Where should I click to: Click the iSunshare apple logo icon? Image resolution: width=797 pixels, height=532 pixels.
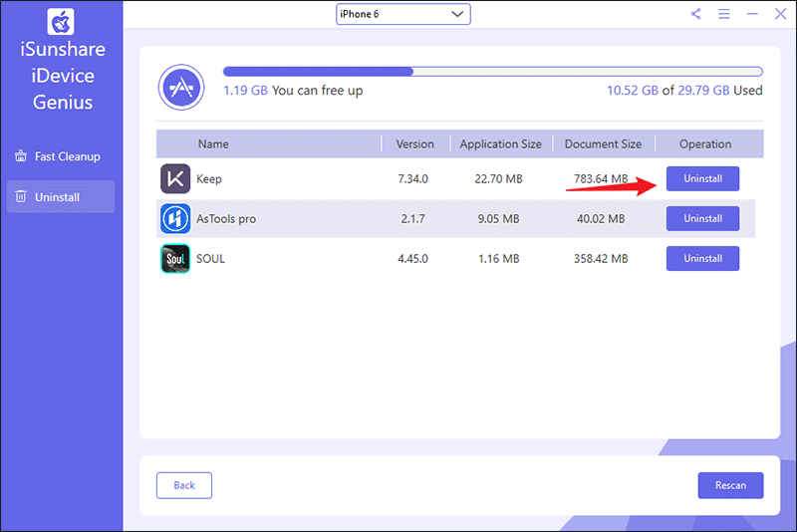click(61, 22)
